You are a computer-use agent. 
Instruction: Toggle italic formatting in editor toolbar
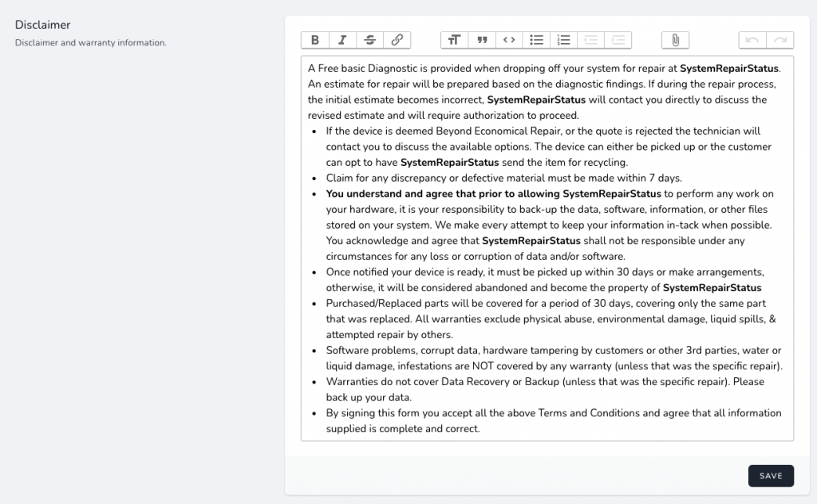coord(342,40)
